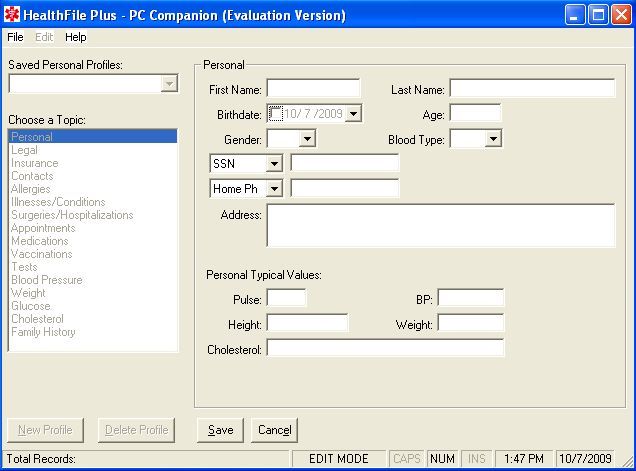Click the INS indicator in status bar
Viewport: 636px width, 471px height.
click(477, 459)
